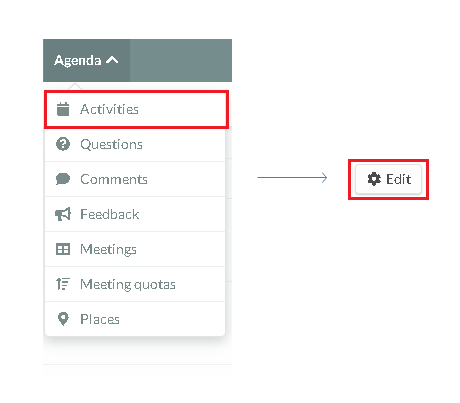Go to Meetings label in Agenda list
460x403 pixels.
[x=108, y=249]
